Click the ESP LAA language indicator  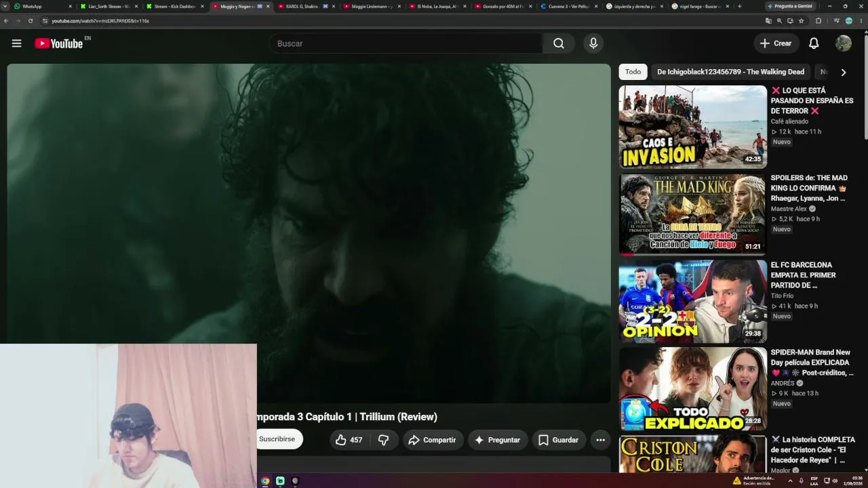814,481
